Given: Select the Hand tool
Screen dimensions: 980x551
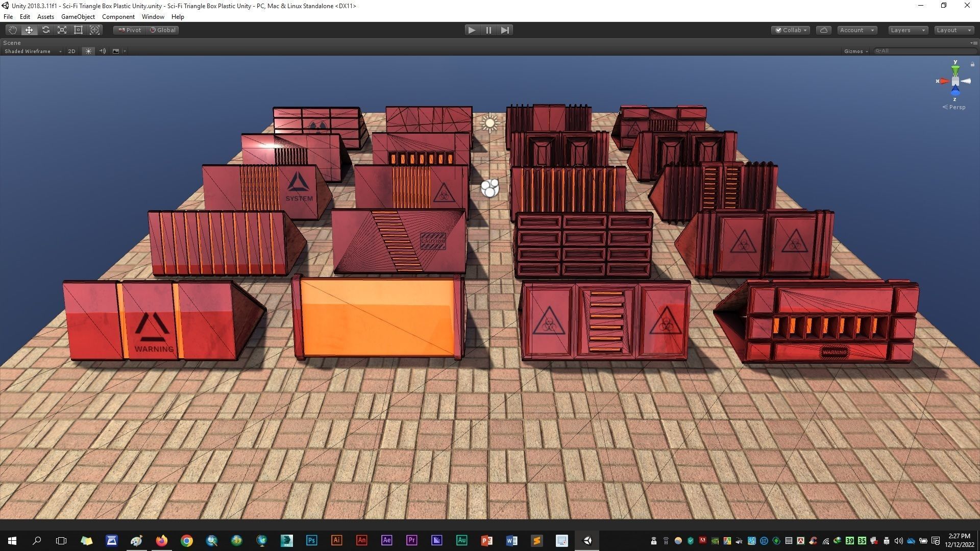Looking at the screenshot, I should pos(13,30).
